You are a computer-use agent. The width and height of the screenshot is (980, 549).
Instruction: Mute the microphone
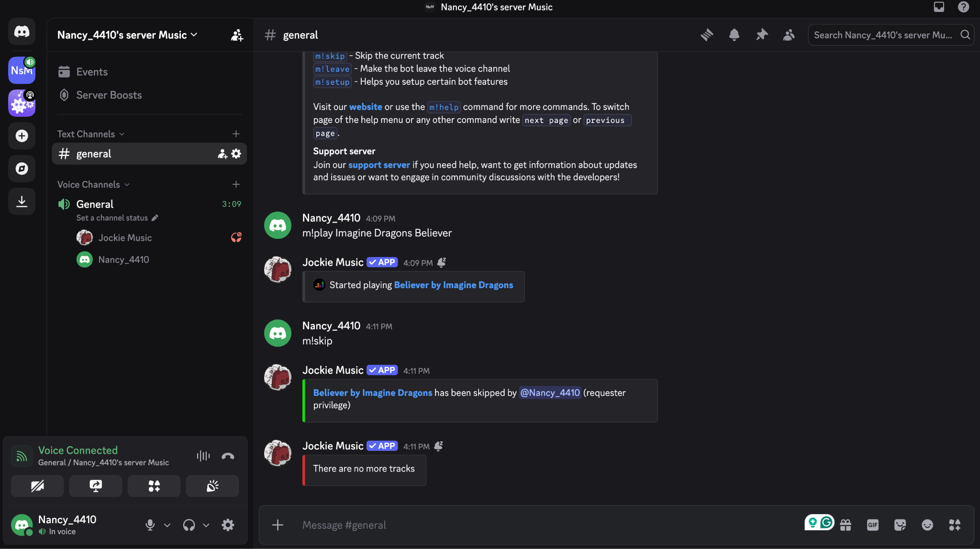pos(150,525)
